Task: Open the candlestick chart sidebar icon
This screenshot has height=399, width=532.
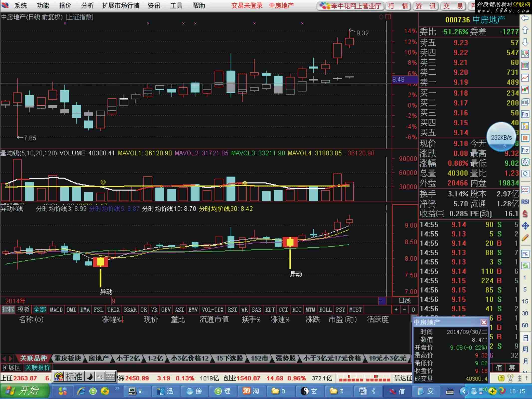Action: pyautogui.click(x=525, y=89)
